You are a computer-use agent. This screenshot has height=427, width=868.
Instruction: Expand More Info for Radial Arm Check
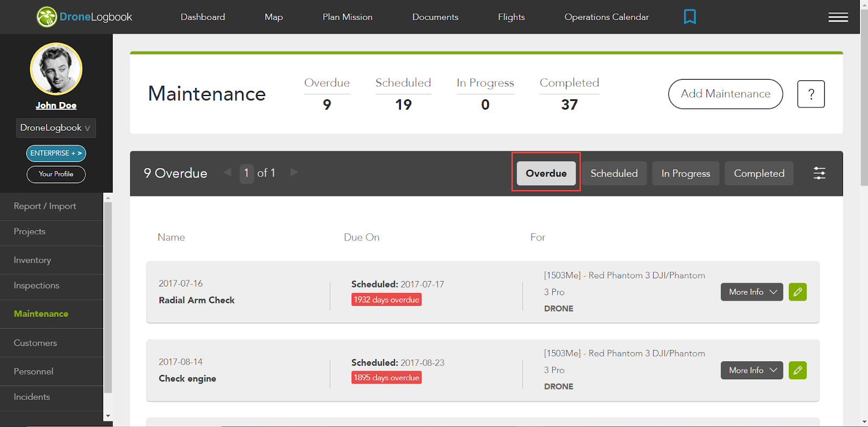click(x=752, y=292)
